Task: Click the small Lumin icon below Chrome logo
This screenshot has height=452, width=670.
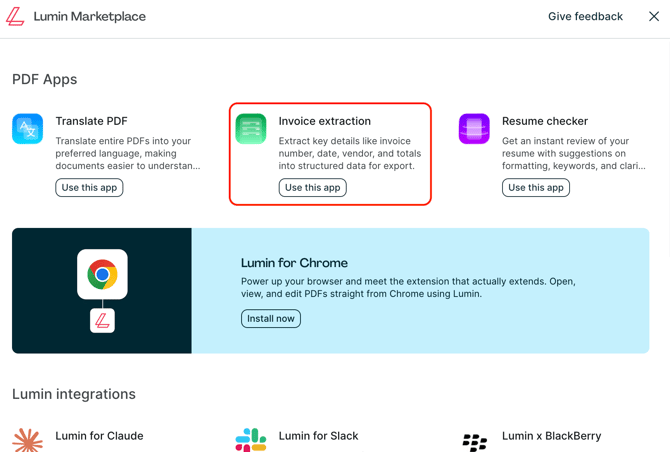Action: [102, 321]
